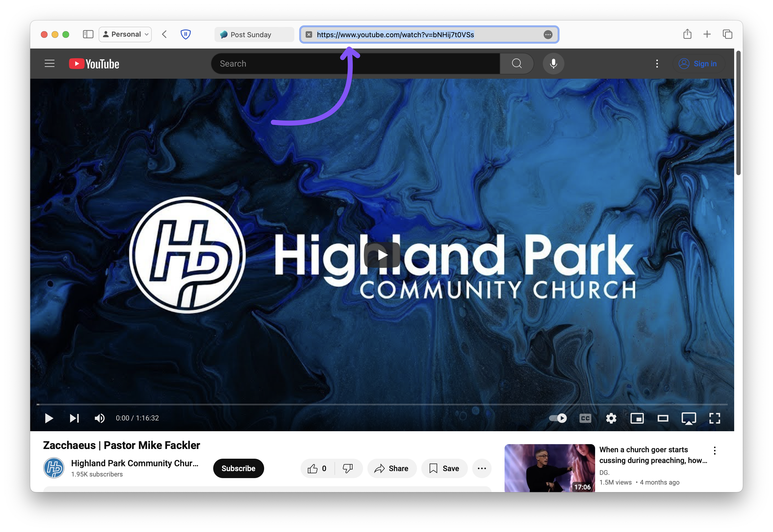Go back with the back arrow
This screenshot has width=773, height=532.
[x=165, y=34]
